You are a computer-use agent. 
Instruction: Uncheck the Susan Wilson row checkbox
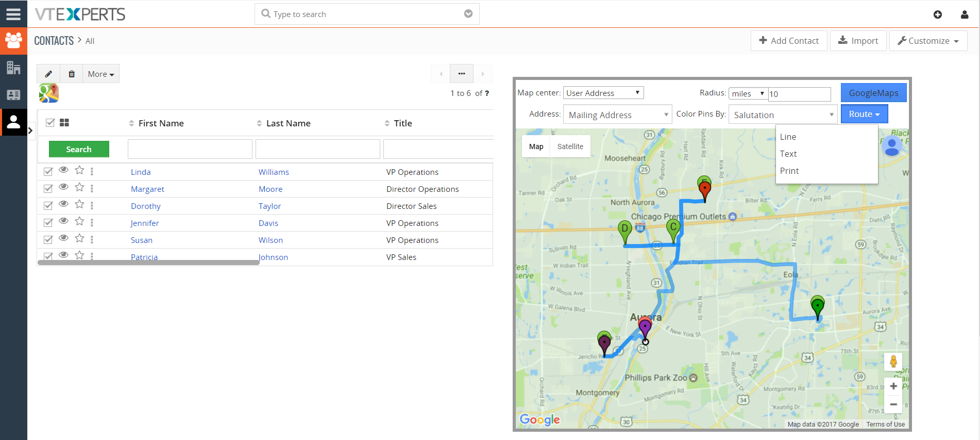[48, 240]
